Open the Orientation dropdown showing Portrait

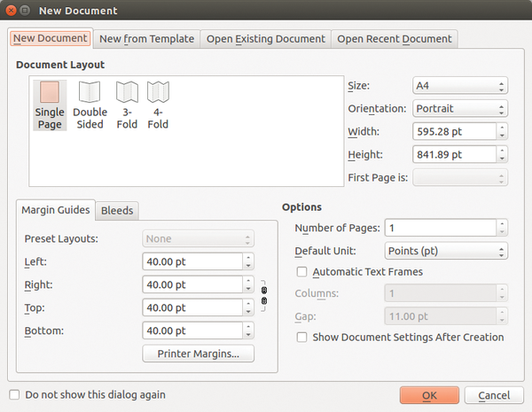460,108
